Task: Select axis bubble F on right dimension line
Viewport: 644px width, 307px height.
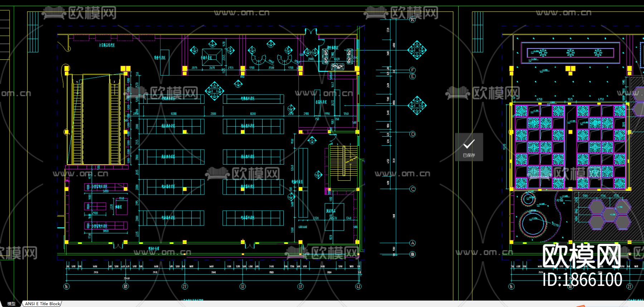Action: pyautogui.click(x=413, y=70)
